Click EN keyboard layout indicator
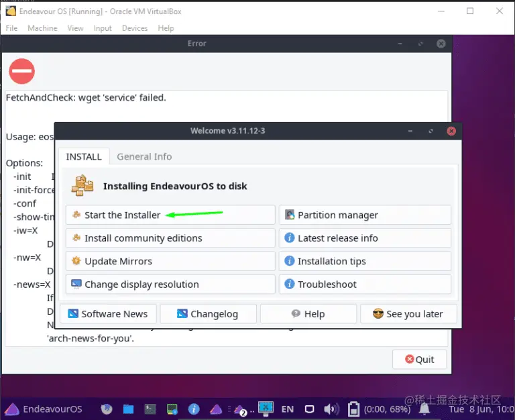515x420 pixels. pyautogui.click(x=288, y=409)
